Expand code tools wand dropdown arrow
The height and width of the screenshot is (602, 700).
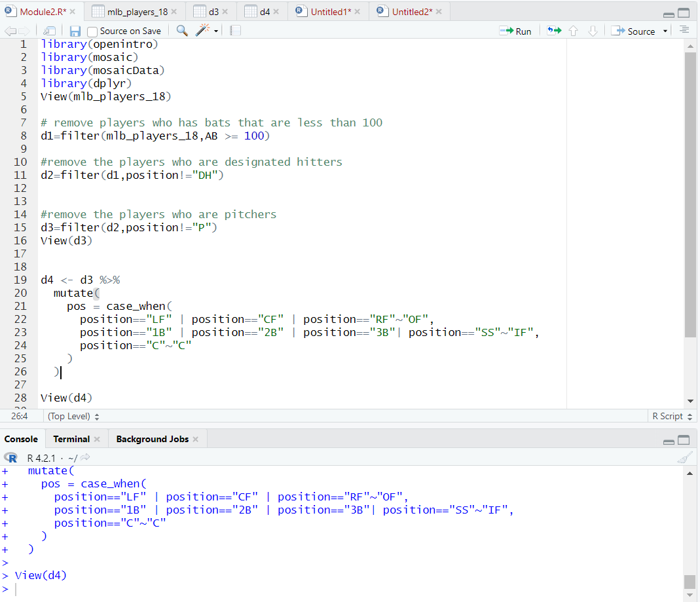(x=216, y=31)
